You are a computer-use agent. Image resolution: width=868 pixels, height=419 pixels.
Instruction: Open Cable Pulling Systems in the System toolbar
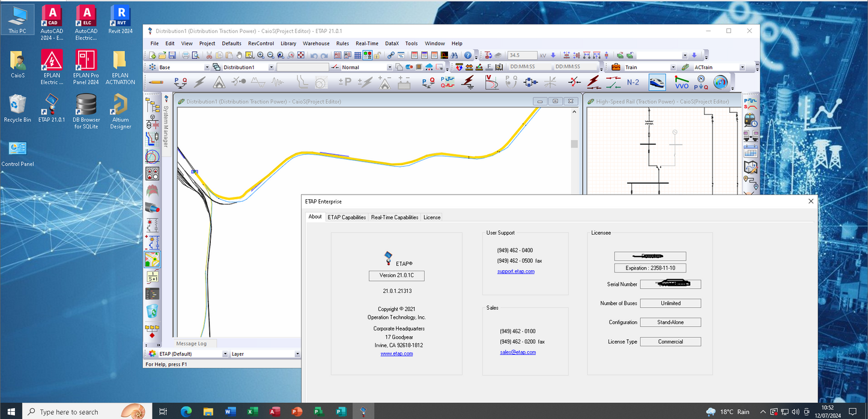(x=153, y=208)
